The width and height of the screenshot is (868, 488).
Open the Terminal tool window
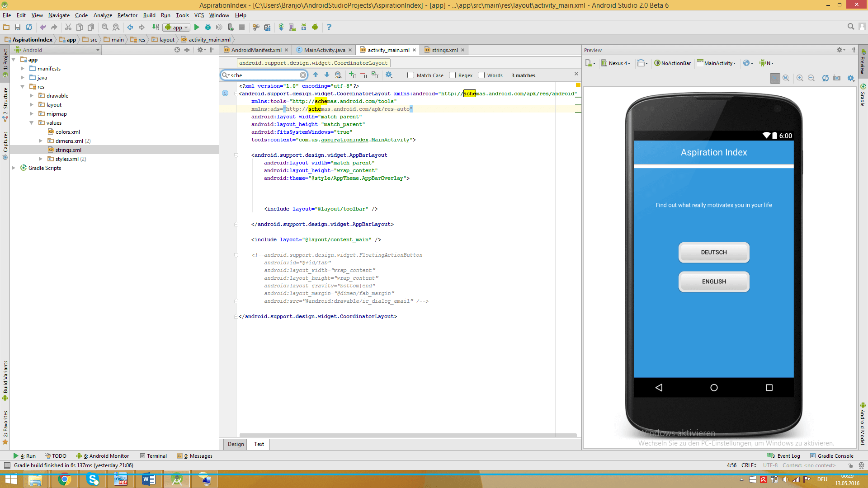[154, 456]
